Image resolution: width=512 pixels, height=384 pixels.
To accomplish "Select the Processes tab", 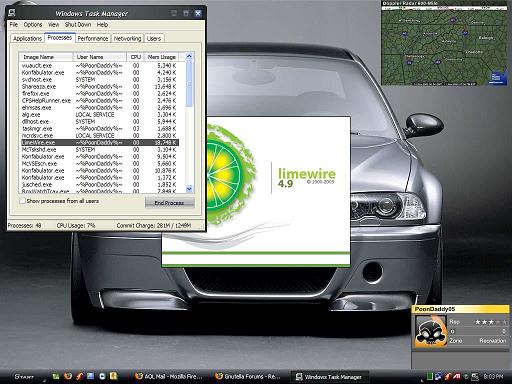I will click(x=60, y=37).
